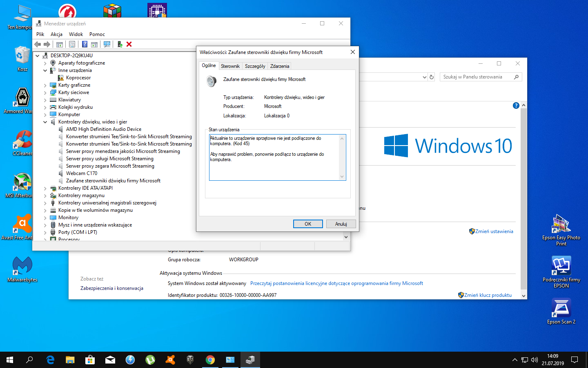Viewport: 588px width, 368px height.
Task: Switch to the Szczegóły tab
Action: [x=255, y=66]
